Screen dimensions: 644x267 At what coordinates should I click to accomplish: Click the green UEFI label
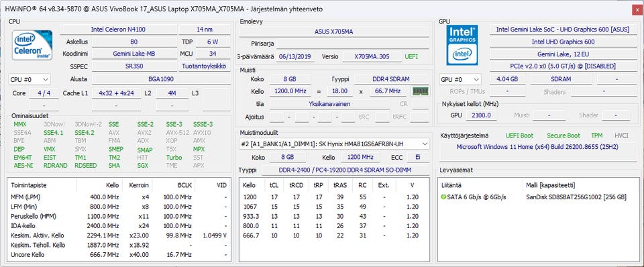[x=411, y=56]
